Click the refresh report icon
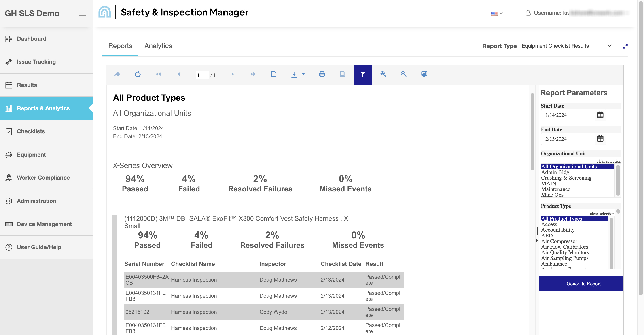 138,74
